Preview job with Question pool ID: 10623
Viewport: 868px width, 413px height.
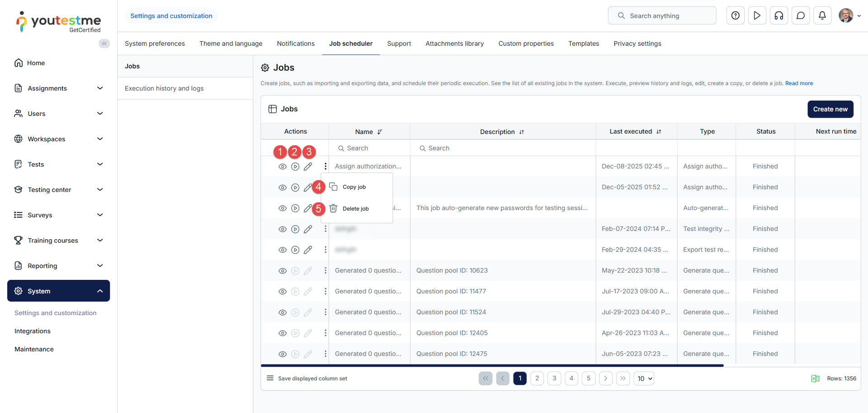pos(283,271)
